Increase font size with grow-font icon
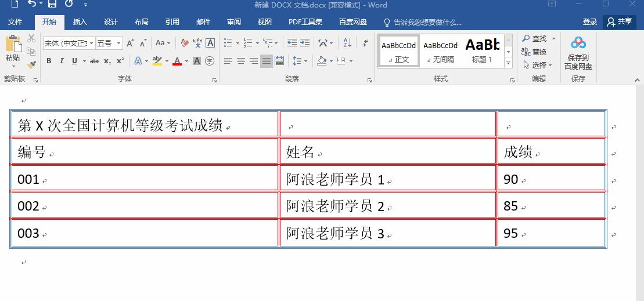Screen dimensions: 644x301 [x=130, y=43]
